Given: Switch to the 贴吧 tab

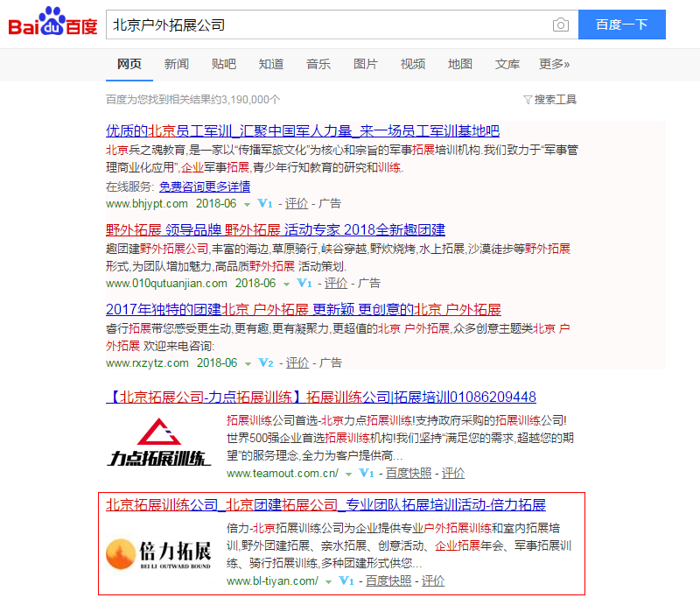Looking at the screenshot, I should tap(224, 64).
